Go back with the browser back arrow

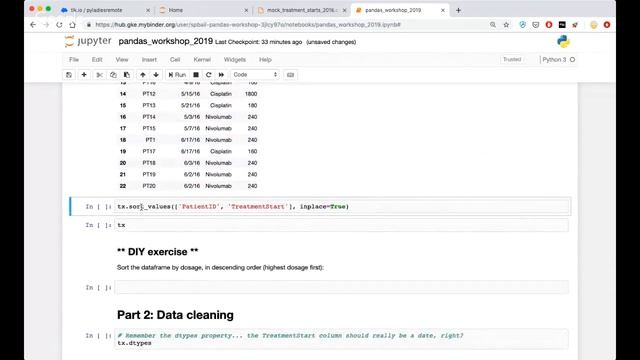click(x=33, y=25)
